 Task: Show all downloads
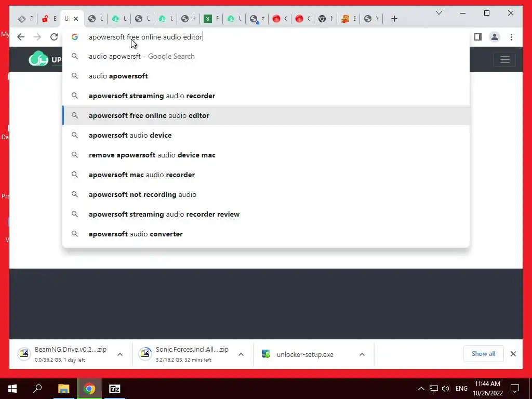click(483, 354)
